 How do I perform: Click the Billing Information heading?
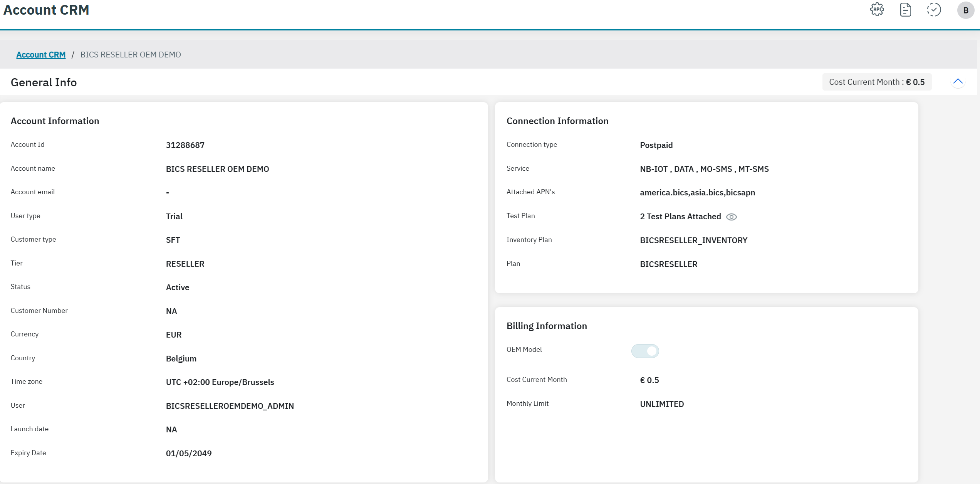click(x=546, y=326)
